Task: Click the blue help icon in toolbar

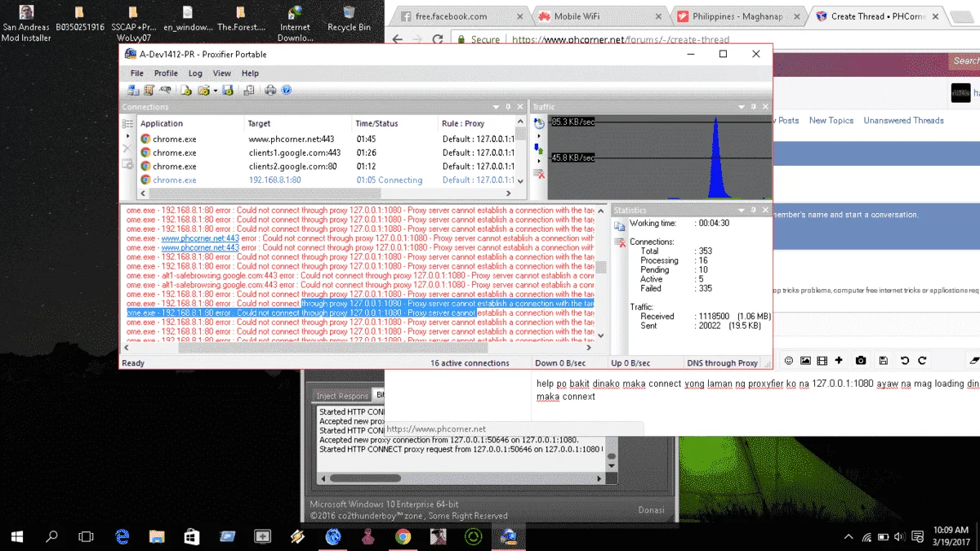Action: click(286, 90)
